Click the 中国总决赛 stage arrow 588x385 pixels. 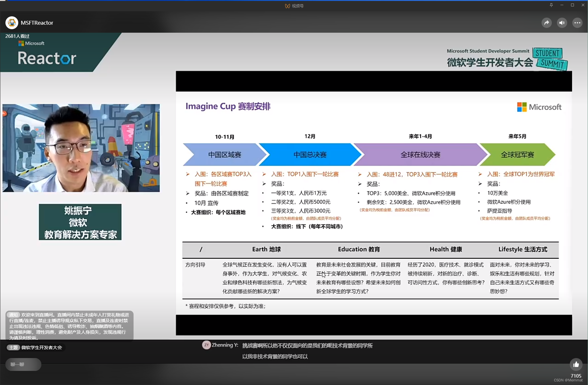[310, 155]
